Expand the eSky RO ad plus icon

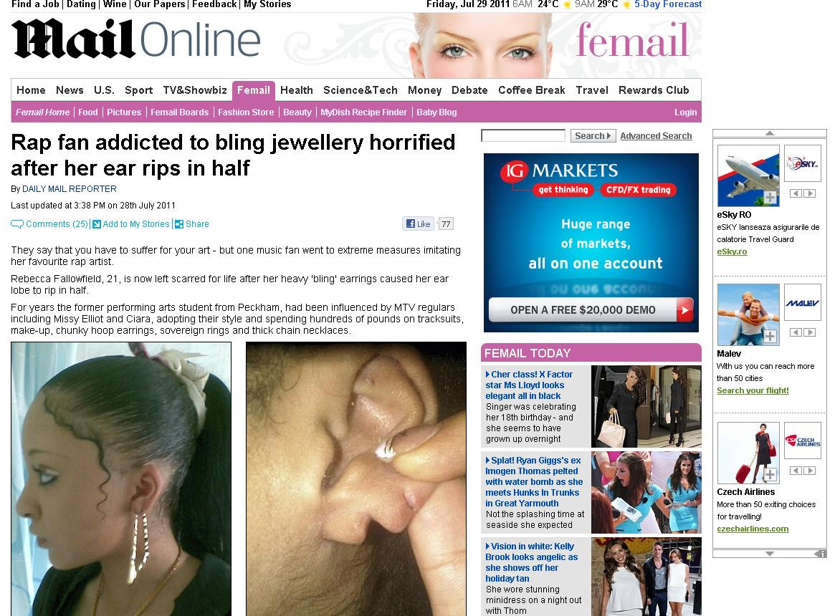pos(770,198)
